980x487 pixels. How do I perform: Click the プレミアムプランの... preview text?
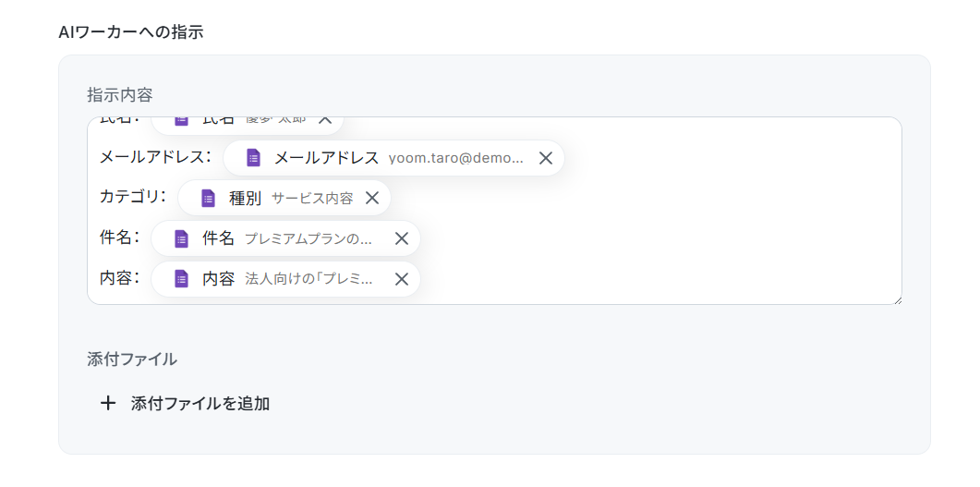click(309, 238)
